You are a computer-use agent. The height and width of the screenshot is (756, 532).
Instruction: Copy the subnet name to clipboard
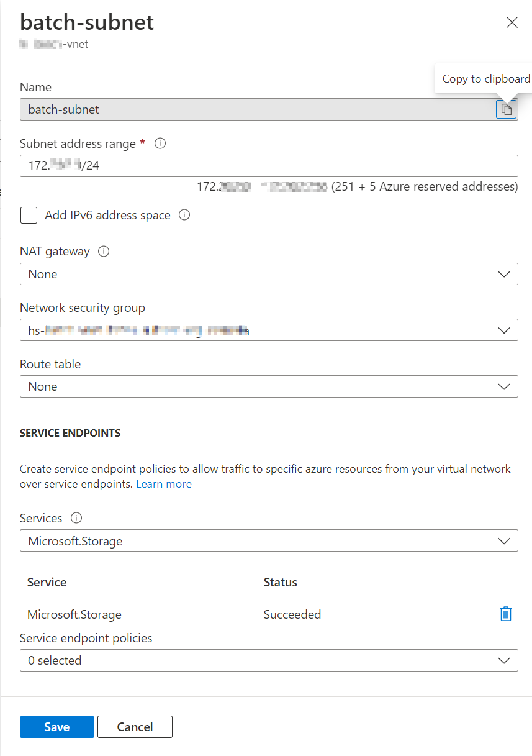[x=507, y=109]
